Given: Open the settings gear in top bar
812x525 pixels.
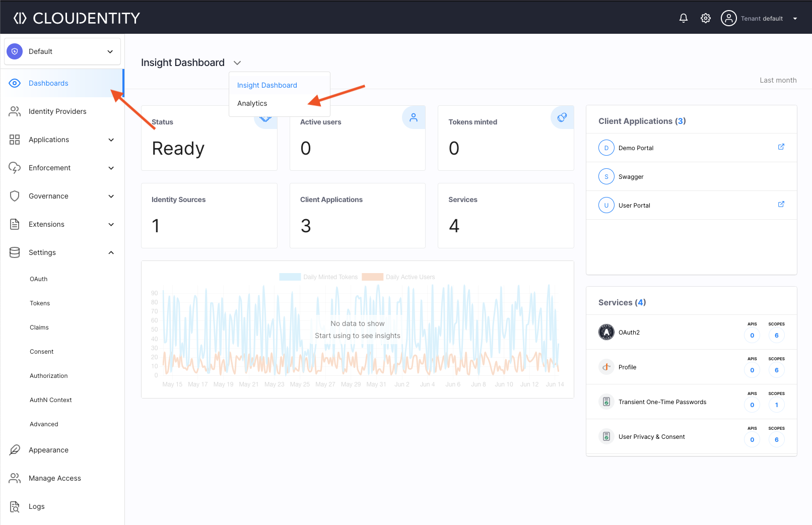Looking at the screenshot, I should point(706,18).
